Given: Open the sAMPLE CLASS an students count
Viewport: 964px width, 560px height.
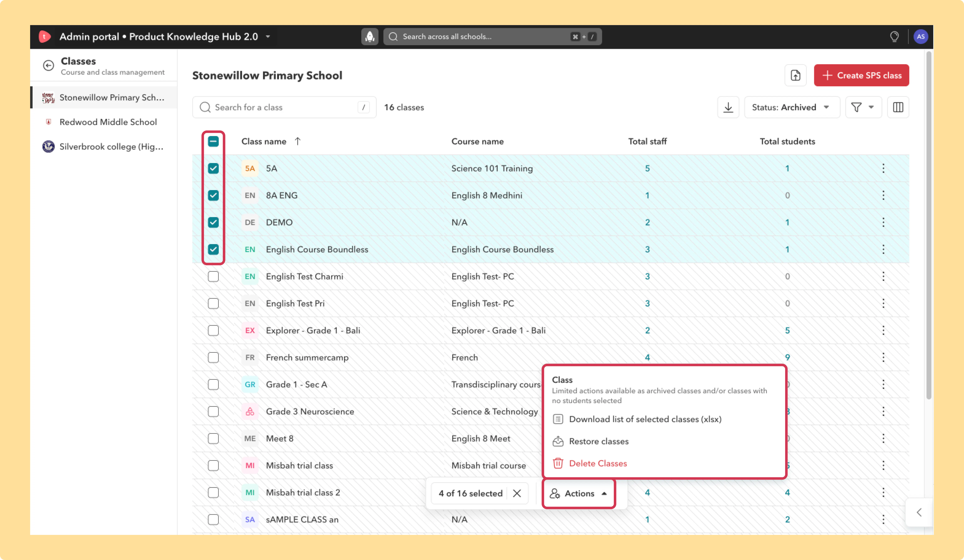Looking at the screenshot, I should point(787,520).
